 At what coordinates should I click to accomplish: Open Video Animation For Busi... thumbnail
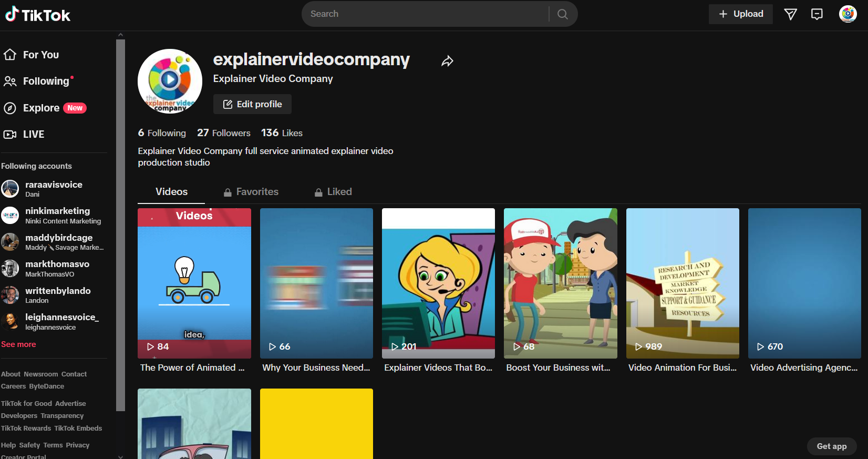coord(683,283)
